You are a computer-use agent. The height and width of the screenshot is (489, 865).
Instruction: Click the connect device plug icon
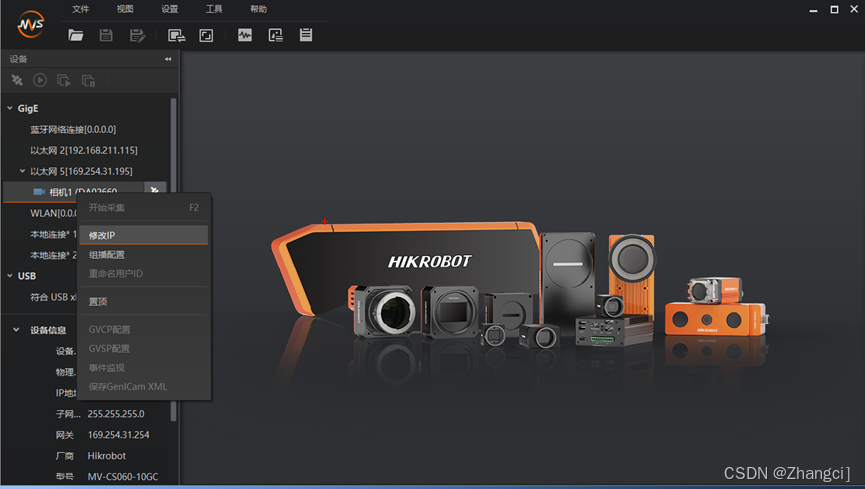(17, 80)
